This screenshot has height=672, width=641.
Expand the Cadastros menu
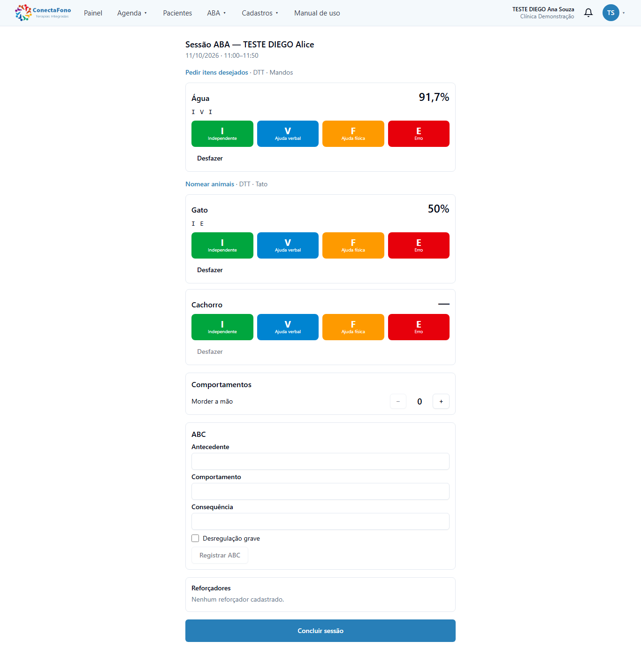coord(260,13)
